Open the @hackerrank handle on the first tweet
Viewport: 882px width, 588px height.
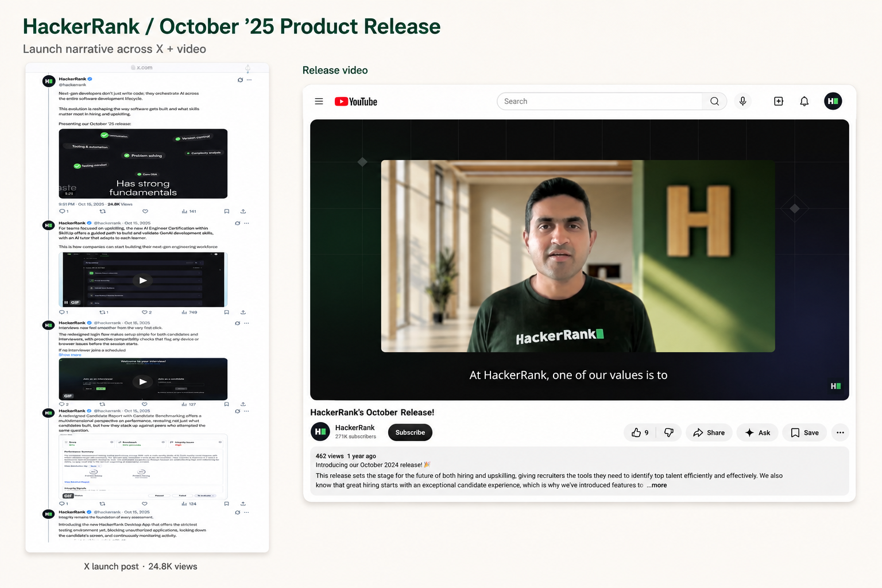pos(72,85)
